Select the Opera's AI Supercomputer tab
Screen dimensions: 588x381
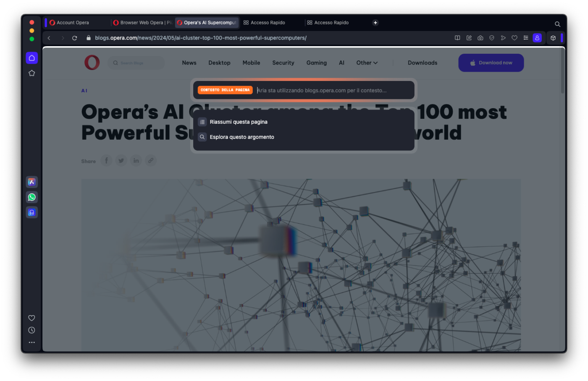click(207, 23)
